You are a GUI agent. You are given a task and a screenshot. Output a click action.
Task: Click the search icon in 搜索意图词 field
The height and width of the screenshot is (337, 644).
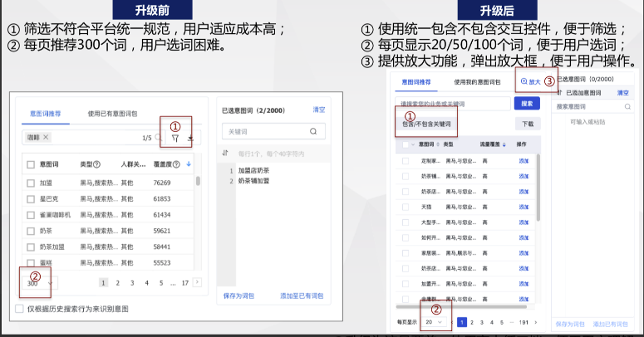tap(627, 106)
